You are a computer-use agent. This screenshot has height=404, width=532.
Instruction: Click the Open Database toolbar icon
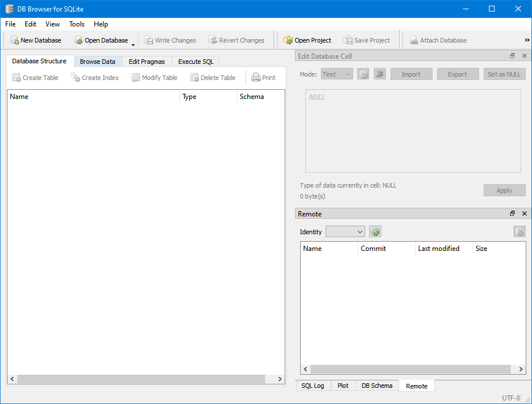(x=79, y=40)
